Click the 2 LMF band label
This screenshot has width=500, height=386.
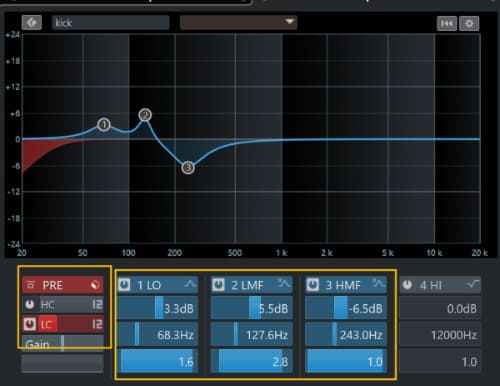point(247,285)
